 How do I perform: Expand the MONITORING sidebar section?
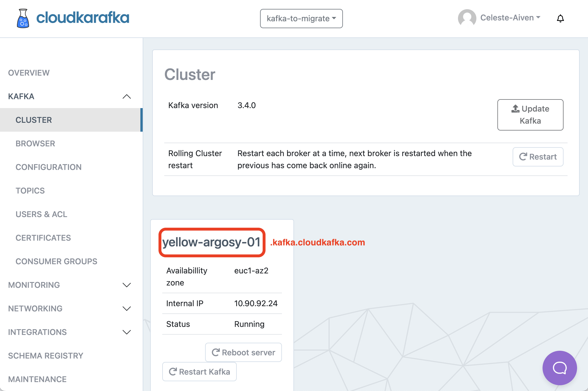click(127, 285)
